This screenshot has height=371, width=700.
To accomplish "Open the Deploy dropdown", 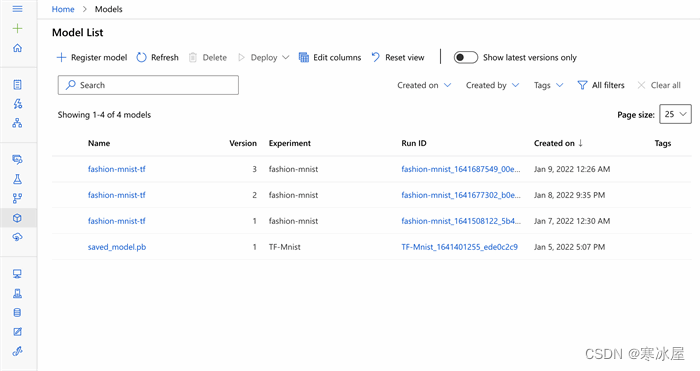I will (x=264, y=58).
